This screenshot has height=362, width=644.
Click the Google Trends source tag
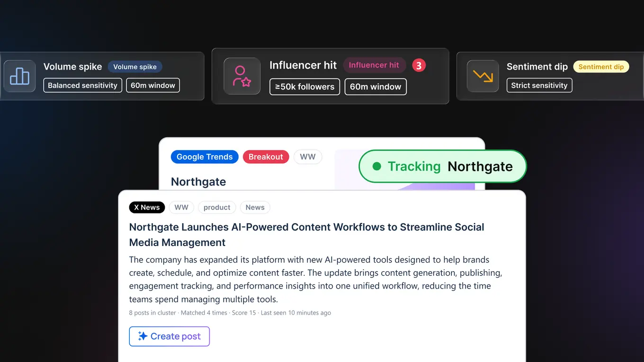point(205,157)
